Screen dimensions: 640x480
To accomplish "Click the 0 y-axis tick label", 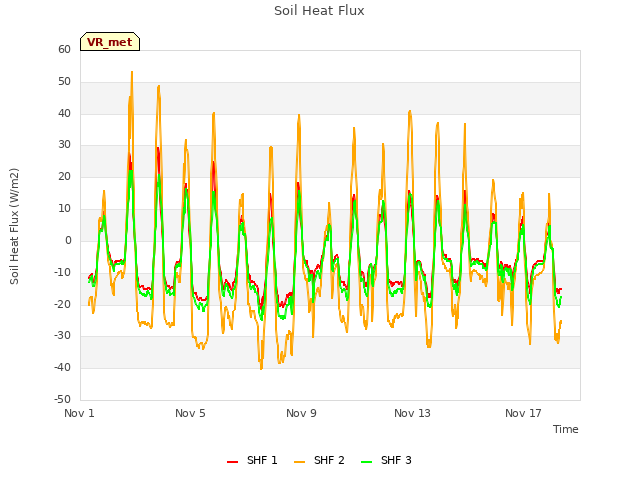I will point(68,240).
